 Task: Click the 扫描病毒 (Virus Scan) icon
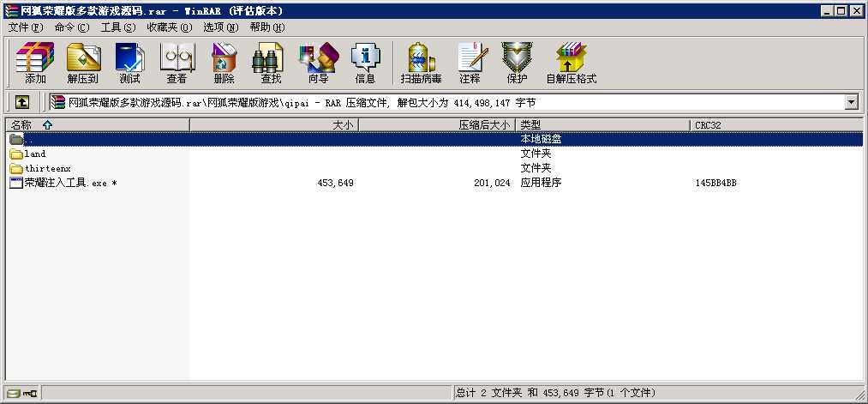pos(422,57)
